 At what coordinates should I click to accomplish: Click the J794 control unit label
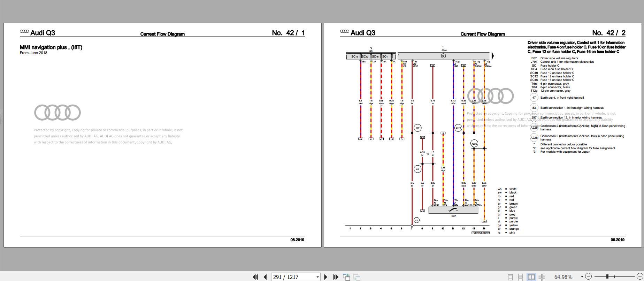click(x=444, y=50)
